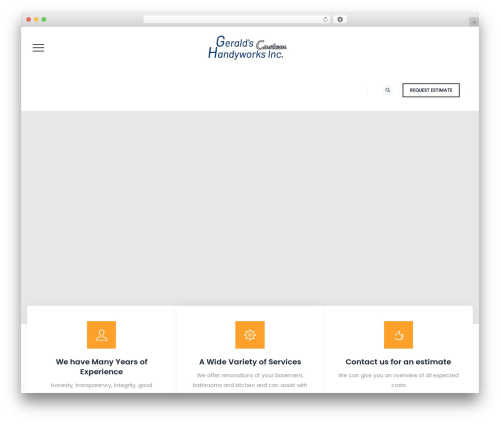This screenshot has width=500, height=423.
Task: Select text 'We offer renovations of your basement,'
Action: 250,375
